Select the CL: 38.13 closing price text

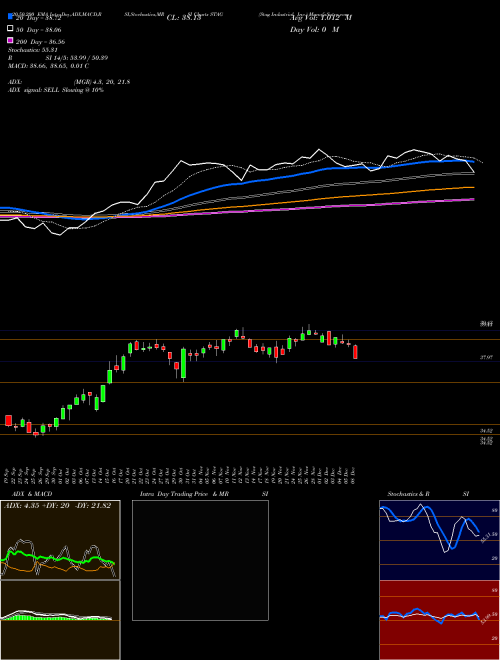click(184, 18)
